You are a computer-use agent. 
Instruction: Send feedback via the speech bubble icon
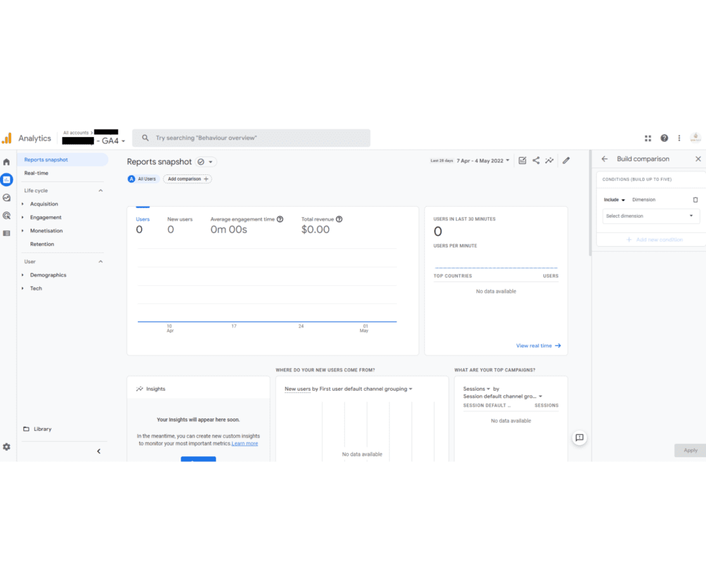pos(579,438)
